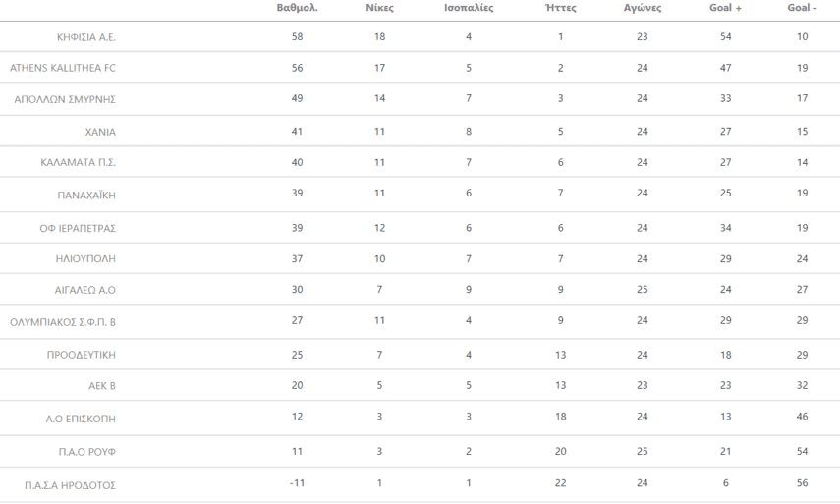Click the ΚΗΦΙΣΙΑ Α.Ε. team name
Viewport: 840px width, 504px height.
click(x=86, y=36)
